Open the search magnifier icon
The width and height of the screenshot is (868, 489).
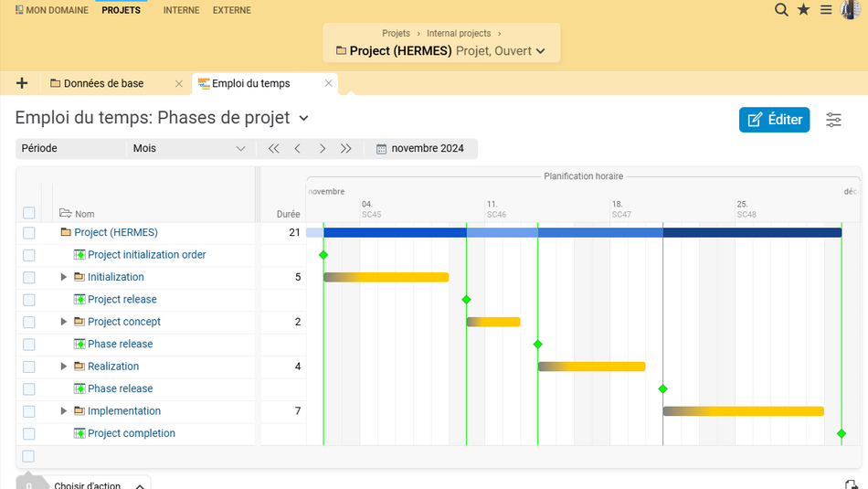(781, 9)
